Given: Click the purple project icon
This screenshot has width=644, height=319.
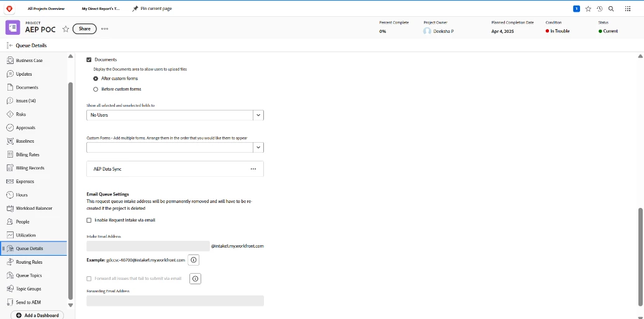Looking at the screenshot, I should click(x=13, y=27).
